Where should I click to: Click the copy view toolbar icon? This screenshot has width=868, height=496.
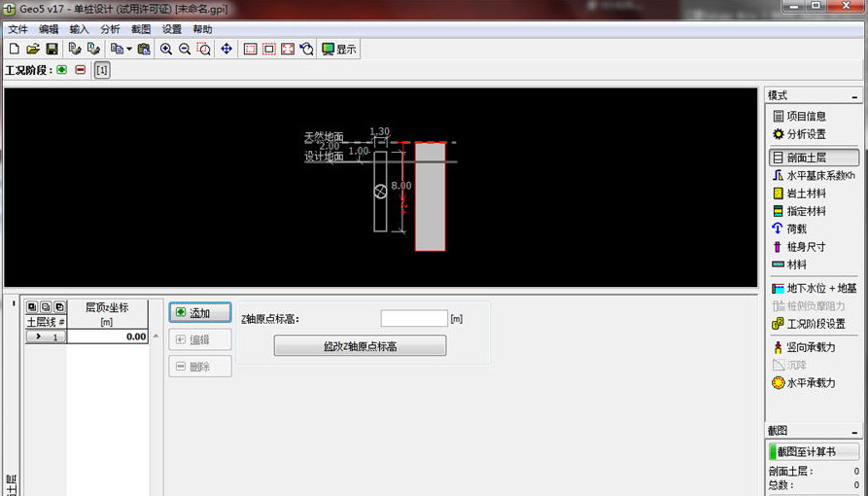pyautogui.click(x=117, y=49)
